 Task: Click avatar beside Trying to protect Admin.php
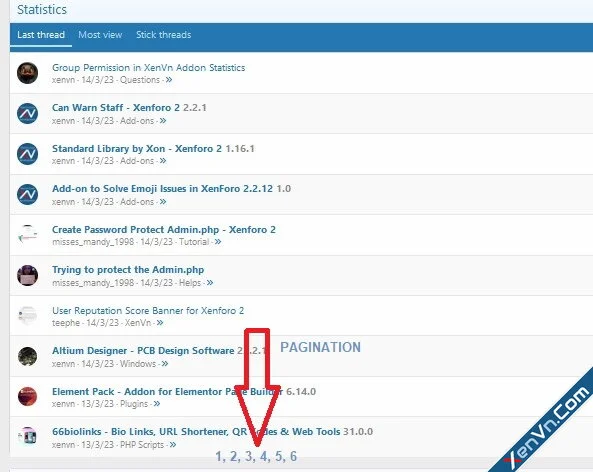point(28,275)
